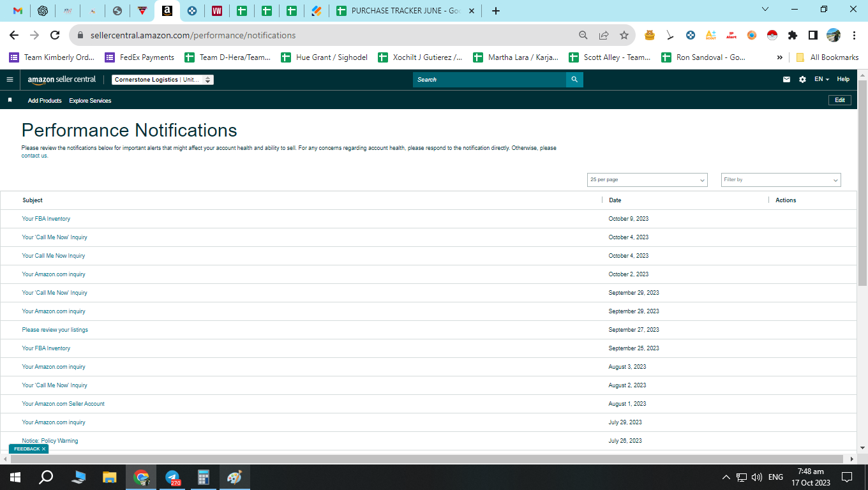868x490 pixels.
Task: Click the Amazon Seller Central logo
Action: pos(62,80)
